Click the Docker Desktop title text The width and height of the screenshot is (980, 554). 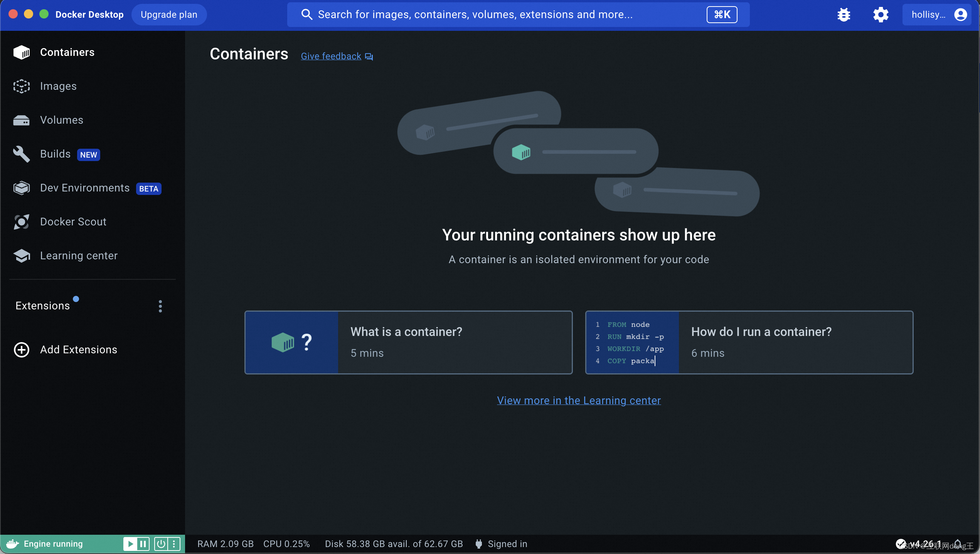point(89,15)
